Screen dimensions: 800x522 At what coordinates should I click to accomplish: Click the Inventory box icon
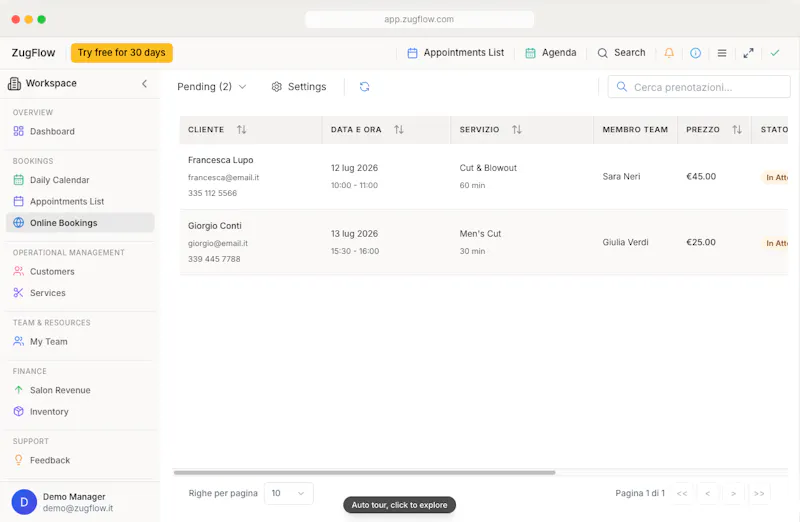(18, 411)
